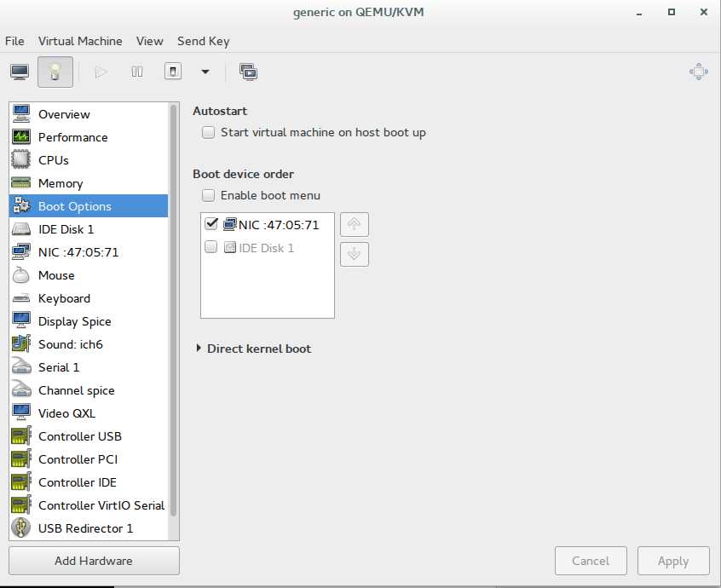Uncheck NIC :47:05:71 boot device
This screenshot has height=588, width=721.
[211, 224]
